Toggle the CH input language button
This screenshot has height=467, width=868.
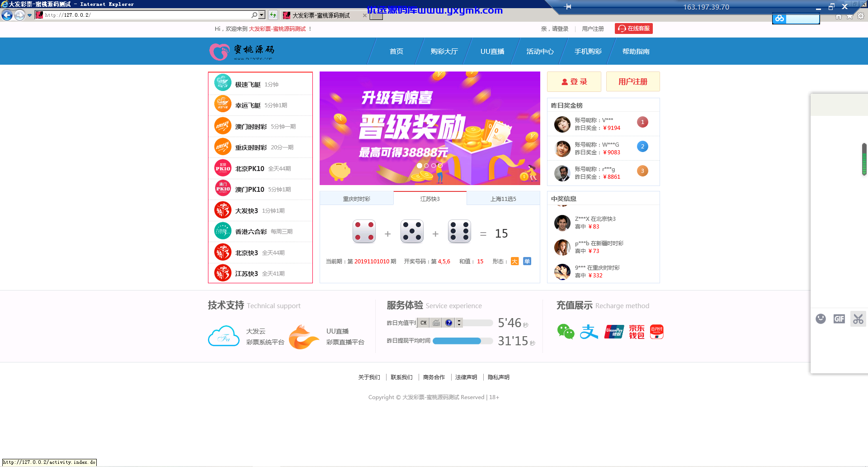tap(423, 323)
